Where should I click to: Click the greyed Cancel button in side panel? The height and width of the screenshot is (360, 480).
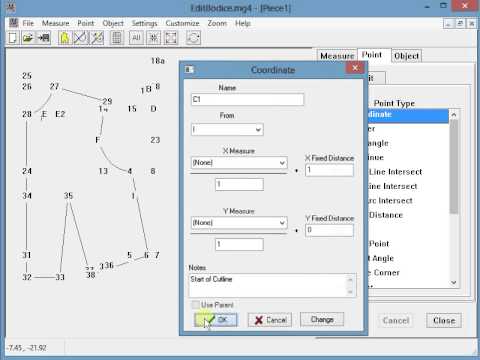396,321
